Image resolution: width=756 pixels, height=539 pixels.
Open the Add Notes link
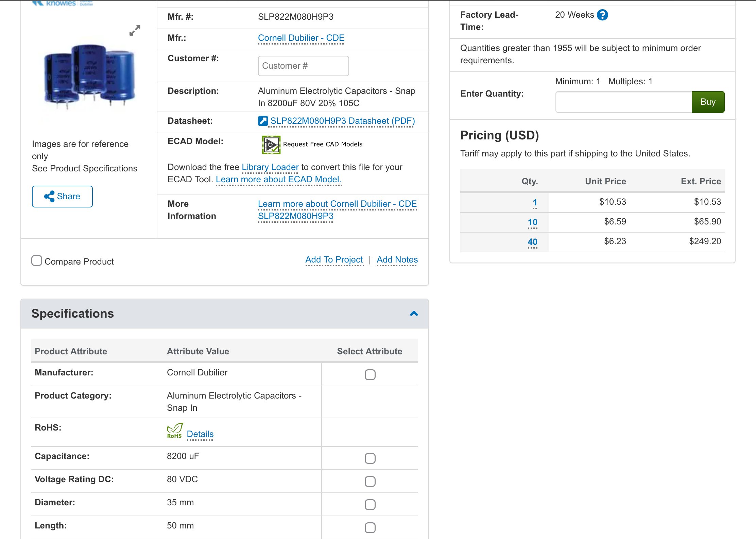pos(397,260)
